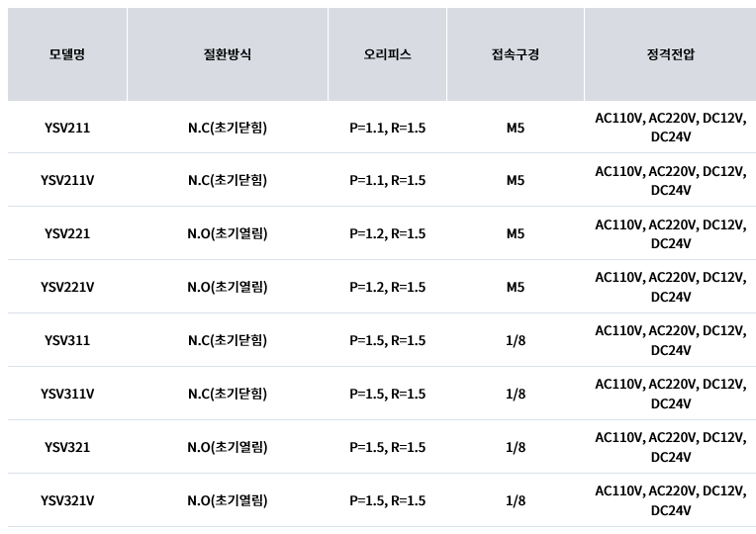Click the 정격전압 column header
This screenshot has height=534, width=756.
tap(671, 54)
